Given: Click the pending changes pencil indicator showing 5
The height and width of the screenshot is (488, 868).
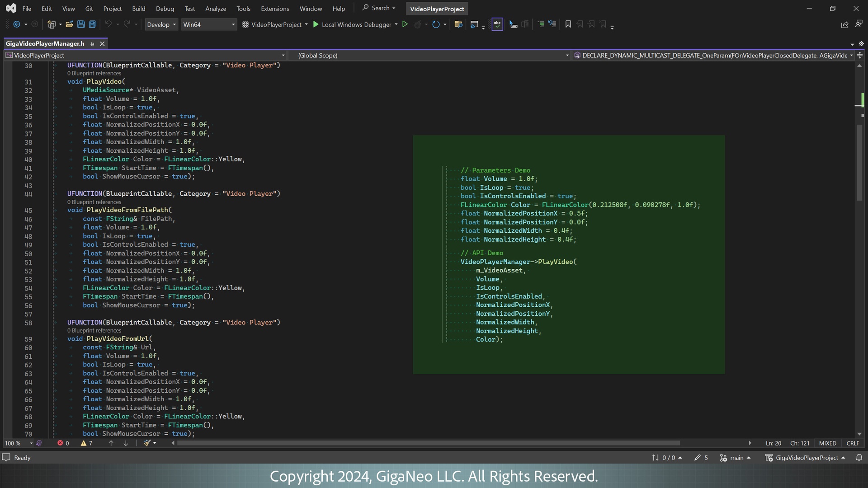Looking at the screenshot, I should pyautogui.click(x=701, y=458).
